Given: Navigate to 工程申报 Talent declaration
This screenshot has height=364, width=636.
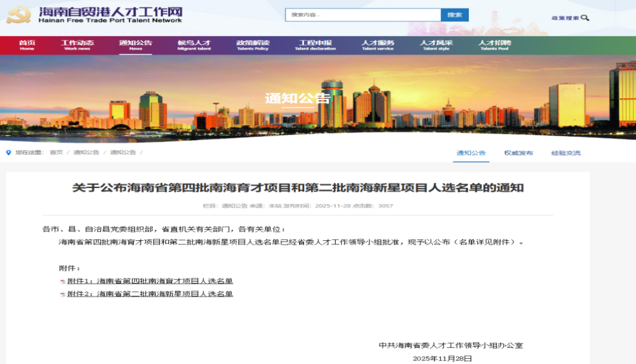Looking at the screenshot, I should tap(315, 45).
